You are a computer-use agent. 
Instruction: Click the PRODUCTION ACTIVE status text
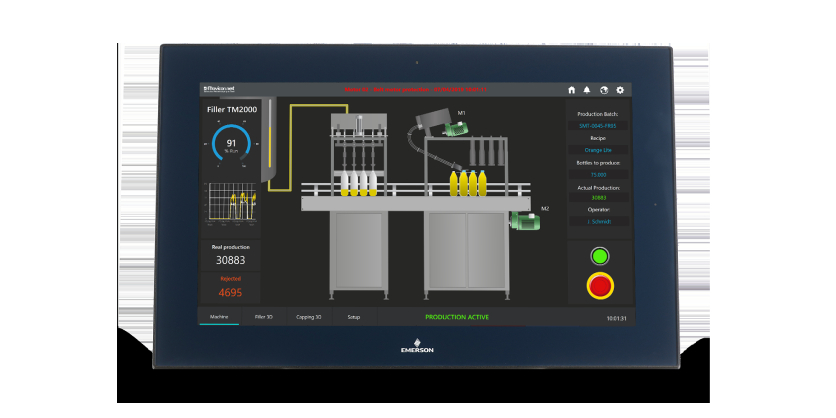click(x=457, y=317)
